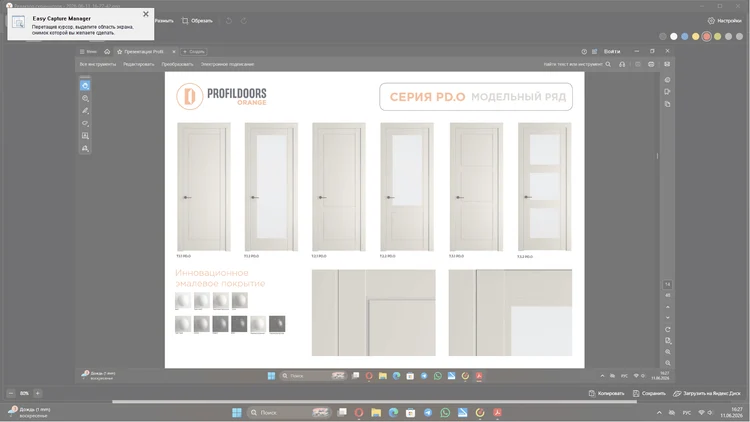
Task: Open WhatsApp from the bottom taskbar
Action: pos(445,412)
